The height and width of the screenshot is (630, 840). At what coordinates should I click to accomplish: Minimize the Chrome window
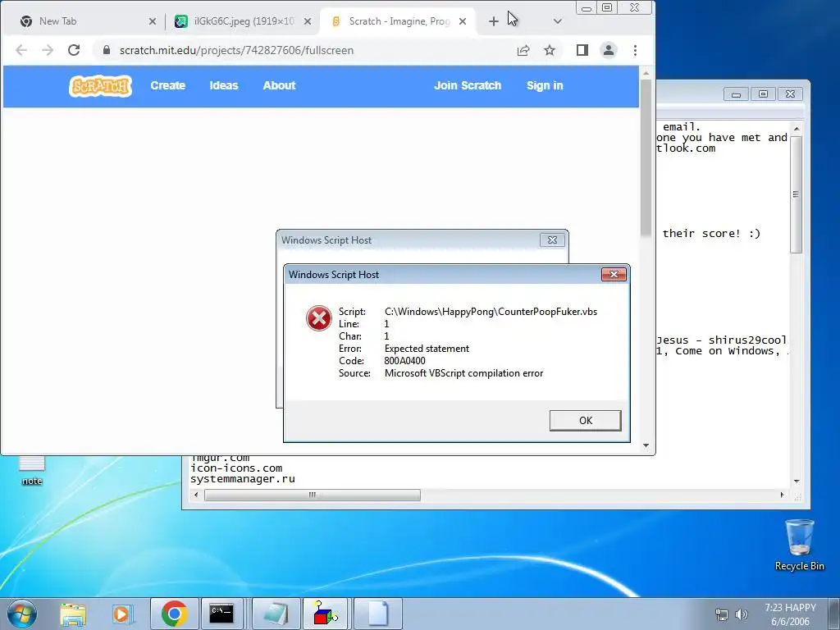586,7
